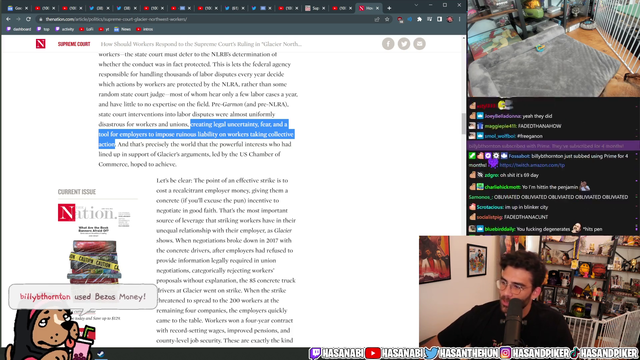Open the LoFi bookmark
The width and height of the screenshot is (640, 360).
tap(86, 29)
